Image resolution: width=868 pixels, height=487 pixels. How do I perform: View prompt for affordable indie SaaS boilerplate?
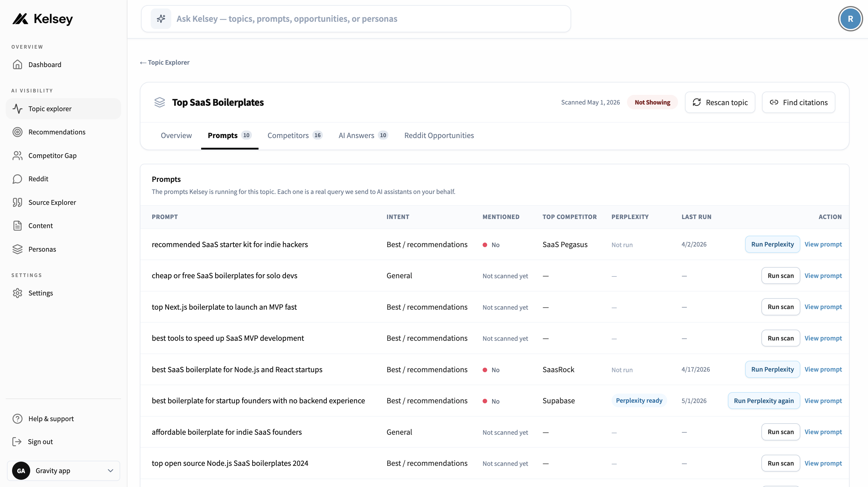click(x=823, y=432)
